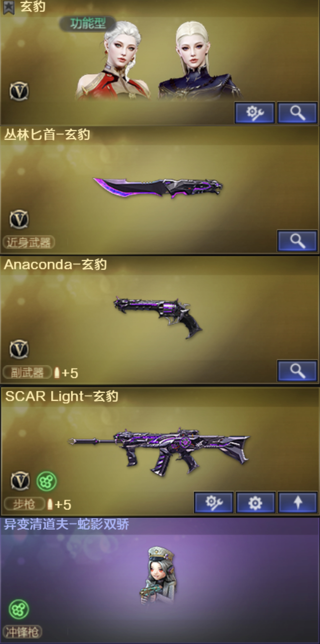Click the gear settings button on SCAR Light-玄豹
This screenshot has width=320, height=644.
tap(256, 502)
